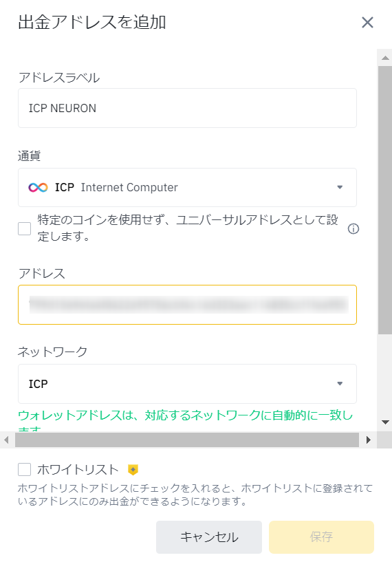Click the blurred アドレス input field
This screenshot has width=392, height=573.
pyautogui.click(x=188, y=305)
